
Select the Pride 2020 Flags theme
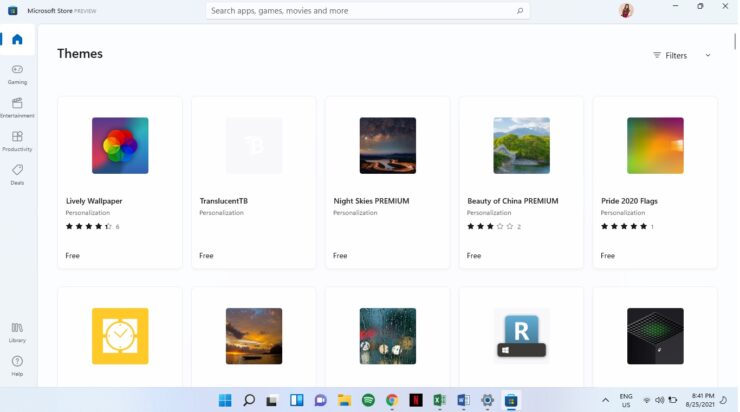(x=655, y=182)
